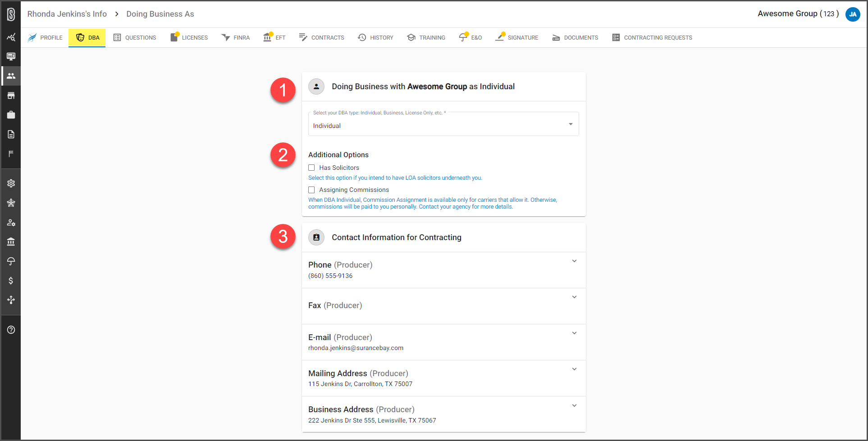Open the storefront icon in sidebar

click(11, 95)
